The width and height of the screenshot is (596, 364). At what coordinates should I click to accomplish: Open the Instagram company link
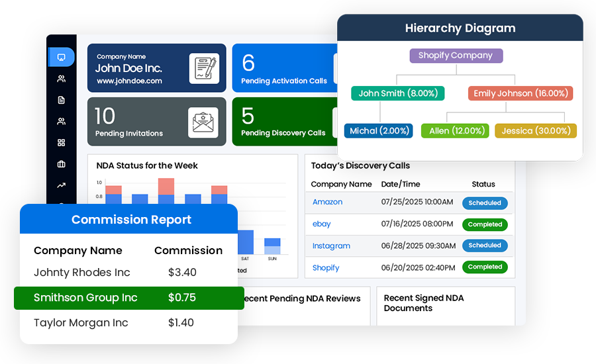coord(331,246)
